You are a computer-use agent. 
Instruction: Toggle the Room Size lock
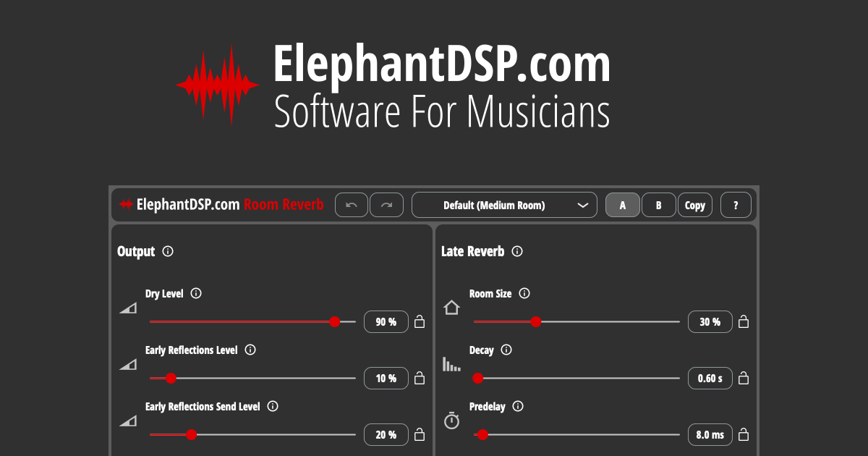(744, 321)
